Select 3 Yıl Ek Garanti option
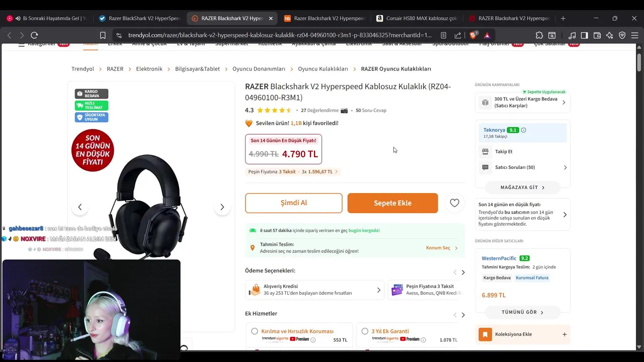Viewport: 644px width, 362px height. point(365,331)
